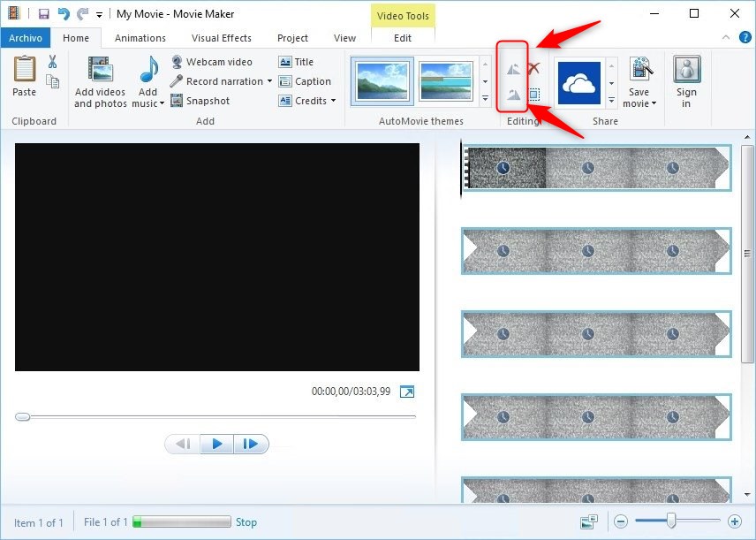Click the zoom slider in status bar
756x540 pixels.
tap(671, 521)
